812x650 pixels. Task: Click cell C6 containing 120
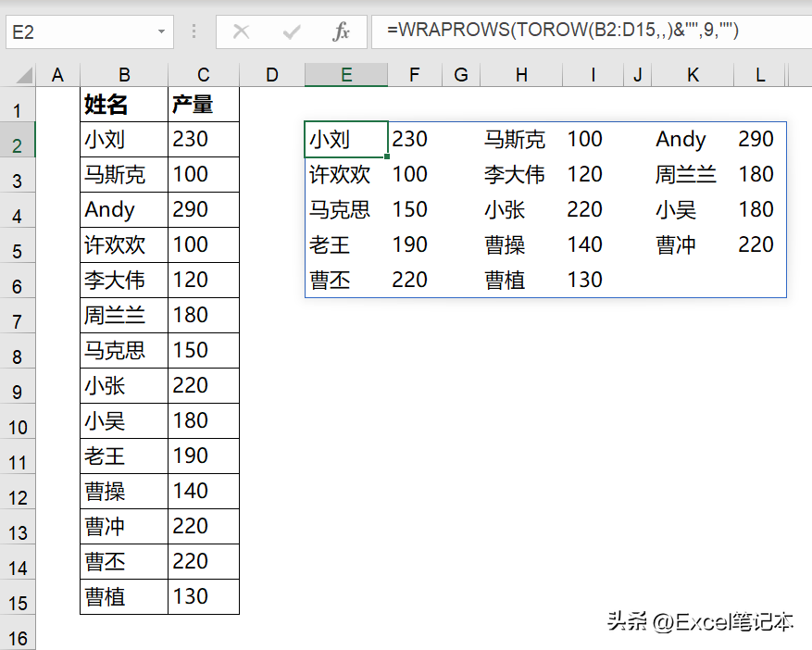[x=204, y=281]
